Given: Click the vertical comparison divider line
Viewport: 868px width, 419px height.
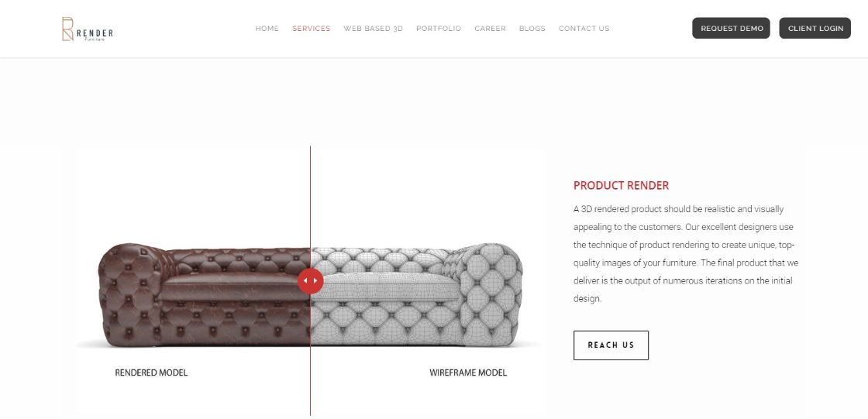Looking at the screenshot, I should (x=311, y=211).
